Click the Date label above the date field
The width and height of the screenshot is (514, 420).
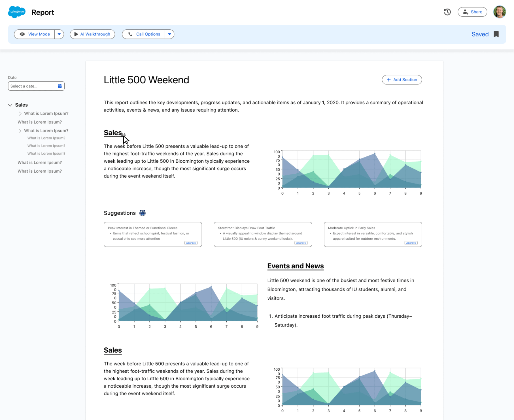(12, 78)
